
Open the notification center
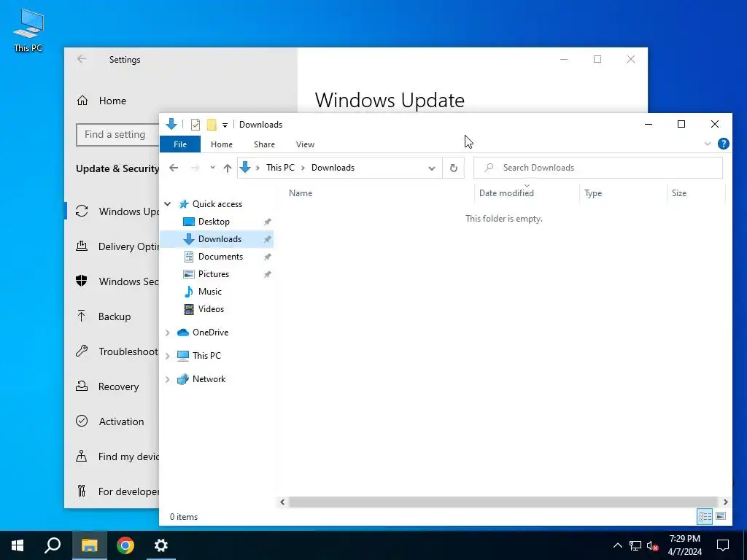click(x=723, y=545)
